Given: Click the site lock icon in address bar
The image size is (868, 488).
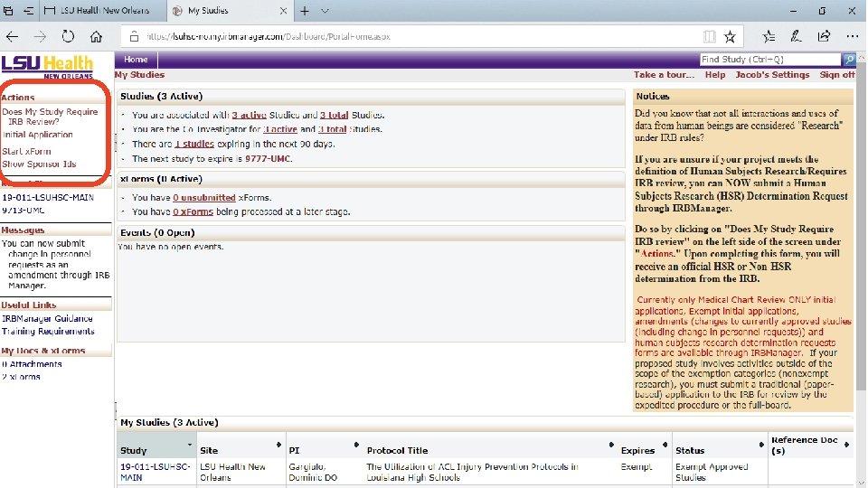Looking at the screenshot, I should point(134,37).
